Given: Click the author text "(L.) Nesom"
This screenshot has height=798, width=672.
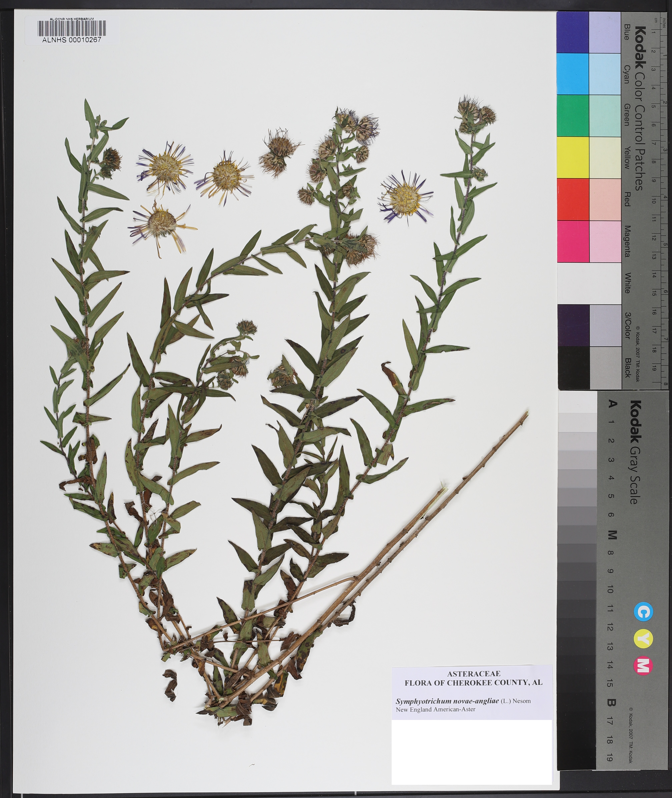Looking at the screenshot, I should [516, 701].
